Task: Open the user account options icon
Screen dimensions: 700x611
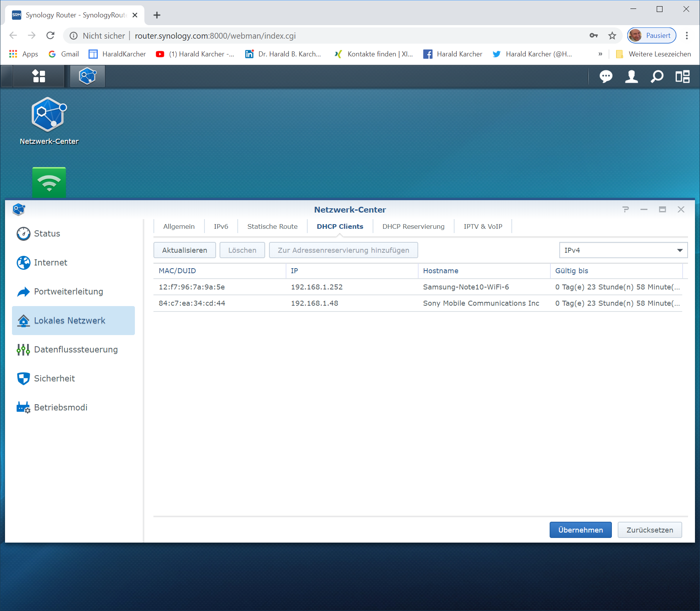Action: tap(631, 77)
